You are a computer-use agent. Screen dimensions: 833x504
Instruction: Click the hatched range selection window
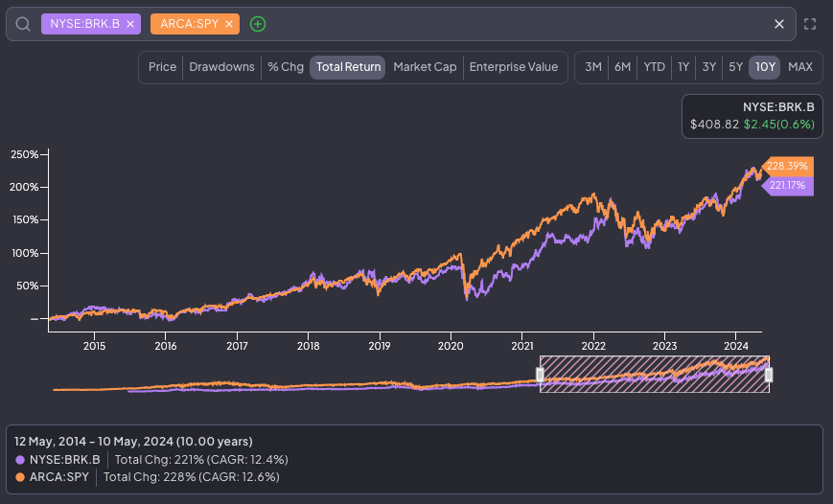654,375
